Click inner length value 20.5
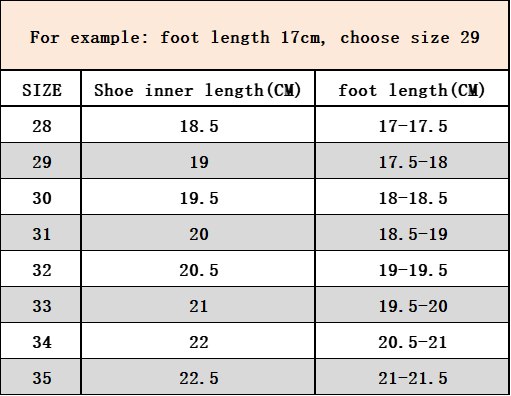The height and width of the screenshot is (396, 511). click(x=198, y=269)
